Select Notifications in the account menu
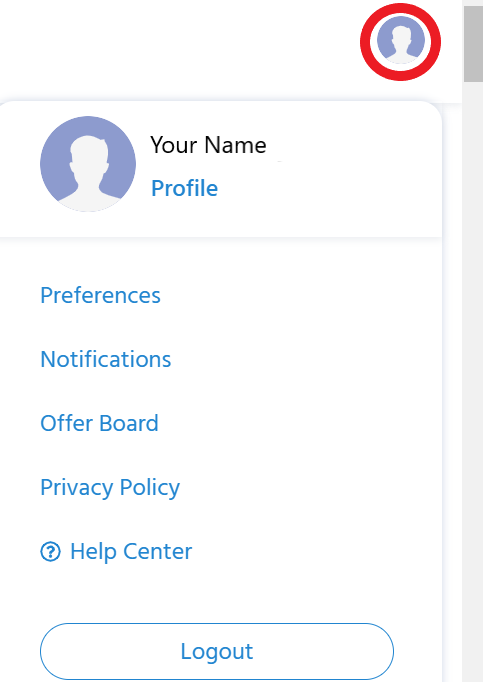The width and height of the screenshot is (483, 682). [106, 359]
